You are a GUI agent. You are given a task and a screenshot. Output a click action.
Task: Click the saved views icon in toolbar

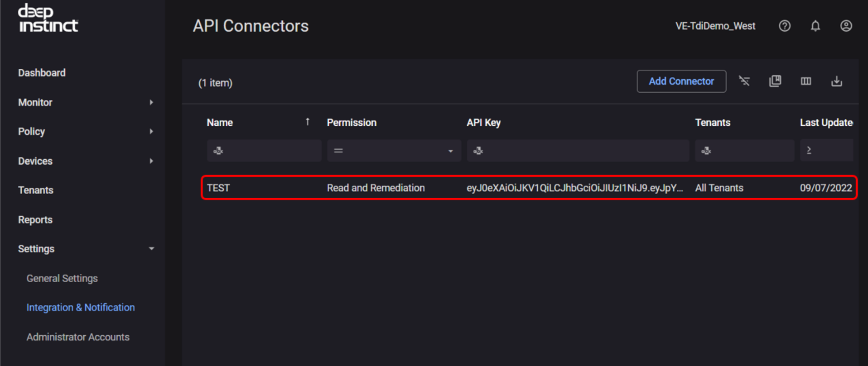tap(775, 81)
